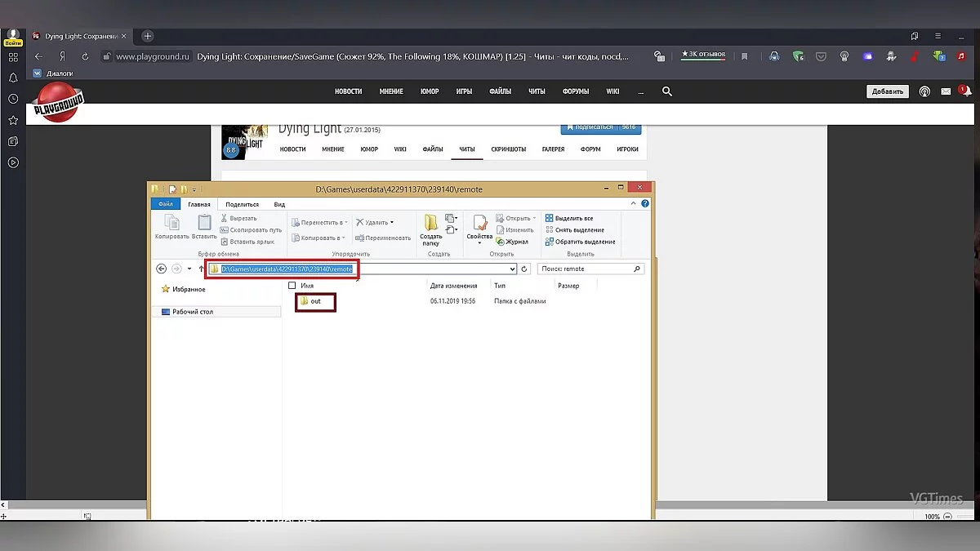Select the ЧИТЫ tab under Dying Light
980x551 pixels.
[466, 149]
